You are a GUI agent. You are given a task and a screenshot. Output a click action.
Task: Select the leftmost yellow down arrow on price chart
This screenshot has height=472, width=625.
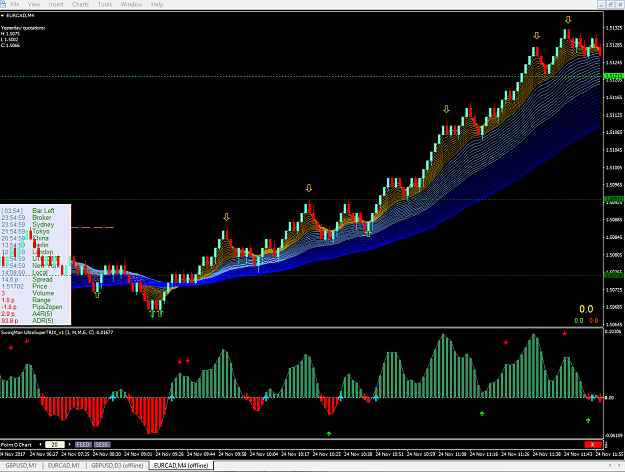click(x=226, y=217)
